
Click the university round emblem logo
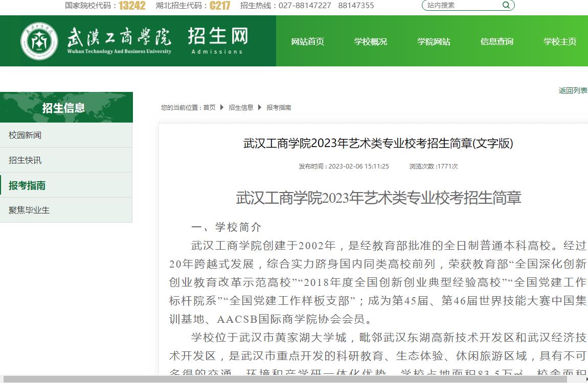tap(39, 41)
